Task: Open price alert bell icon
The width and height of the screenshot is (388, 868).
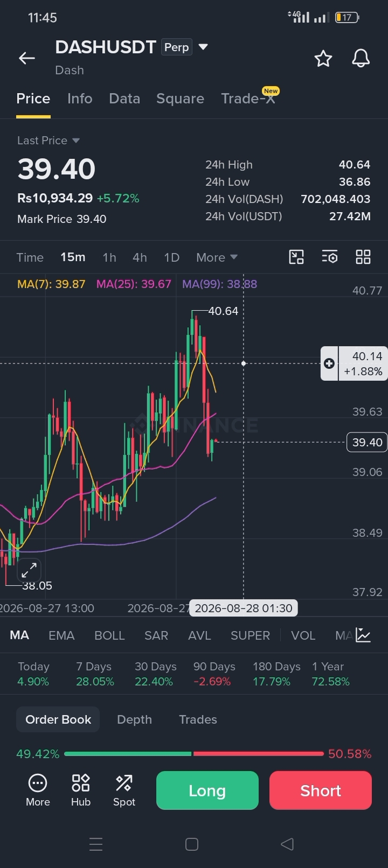Action: [361, 58]
